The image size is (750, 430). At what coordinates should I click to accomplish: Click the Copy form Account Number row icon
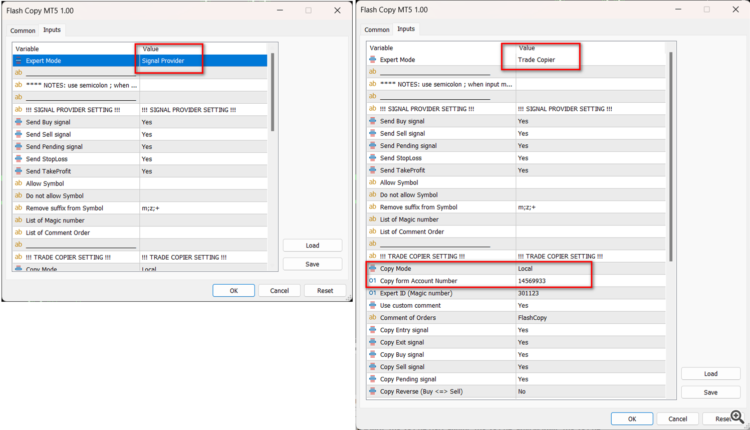372,281
